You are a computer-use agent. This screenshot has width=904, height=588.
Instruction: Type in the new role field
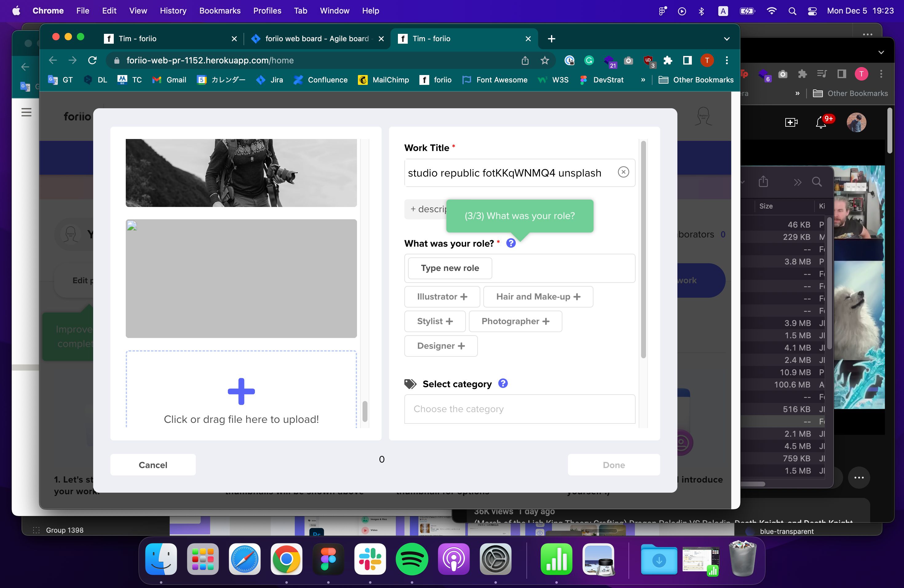450,268
